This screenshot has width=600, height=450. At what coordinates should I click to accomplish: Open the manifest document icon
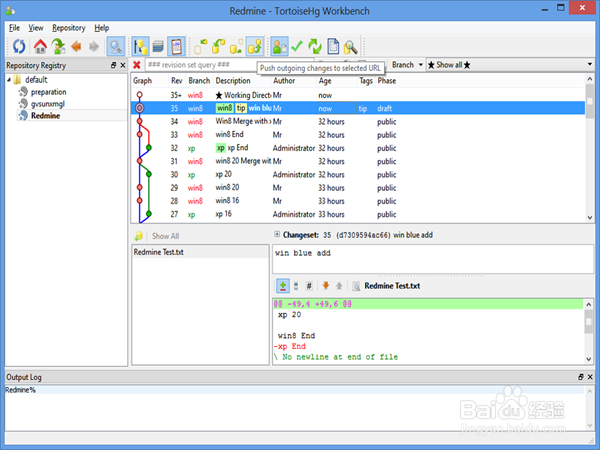(x=333, y=47)
